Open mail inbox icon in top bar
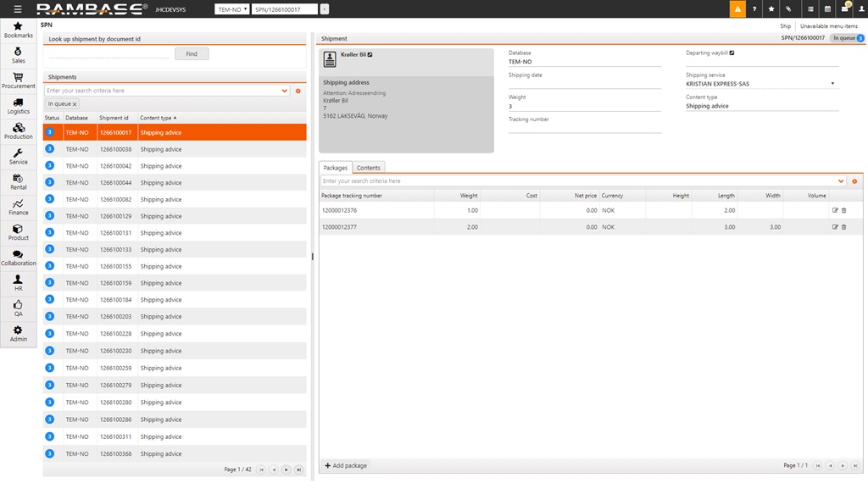Viewport: 868px width, 483px height. point(844,8)
